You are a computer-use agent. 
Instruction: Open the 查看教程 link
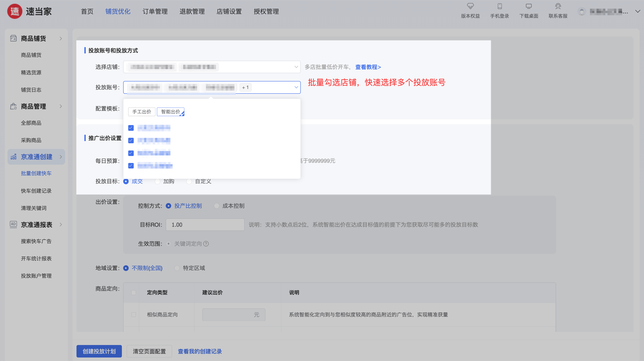[x=368, y=67]
